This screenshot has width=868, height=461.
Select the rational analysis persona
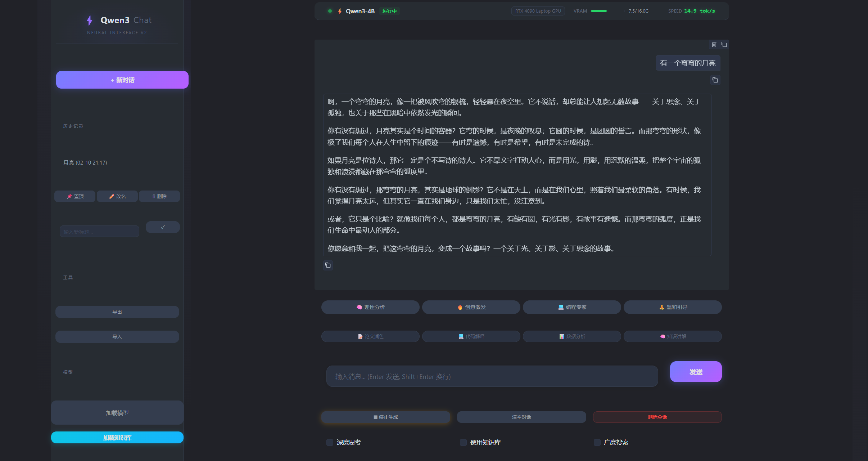[x=370, y=307]
